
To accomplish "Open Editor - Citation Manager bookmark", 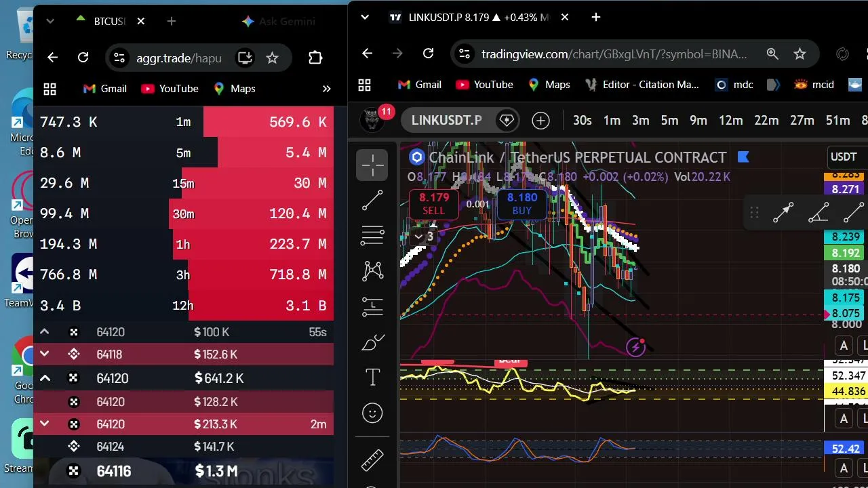I will (x=642, y=85).
